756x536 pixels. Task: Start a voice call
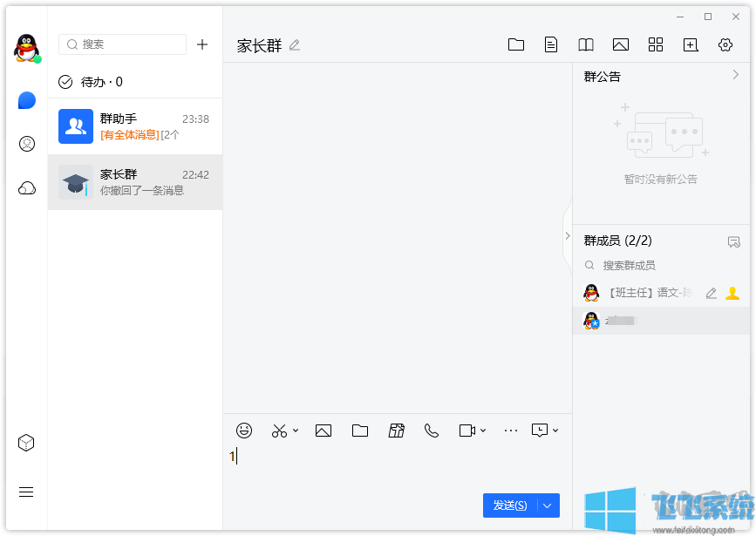pos(432,430)
